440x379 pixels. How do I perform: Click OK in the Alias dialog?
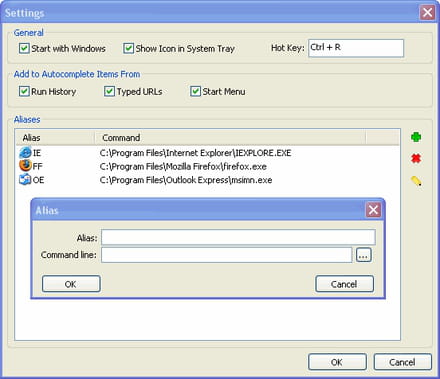pos(71,284)
